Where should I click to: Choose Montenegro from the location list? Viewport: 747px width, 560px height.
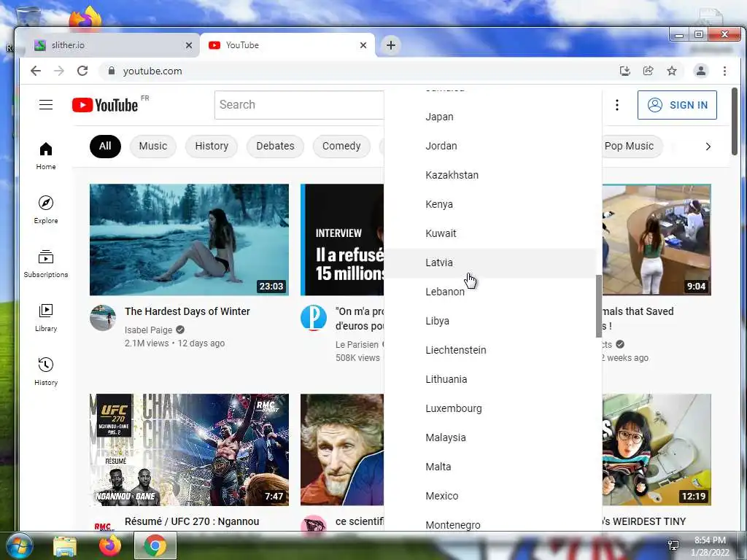489,522
